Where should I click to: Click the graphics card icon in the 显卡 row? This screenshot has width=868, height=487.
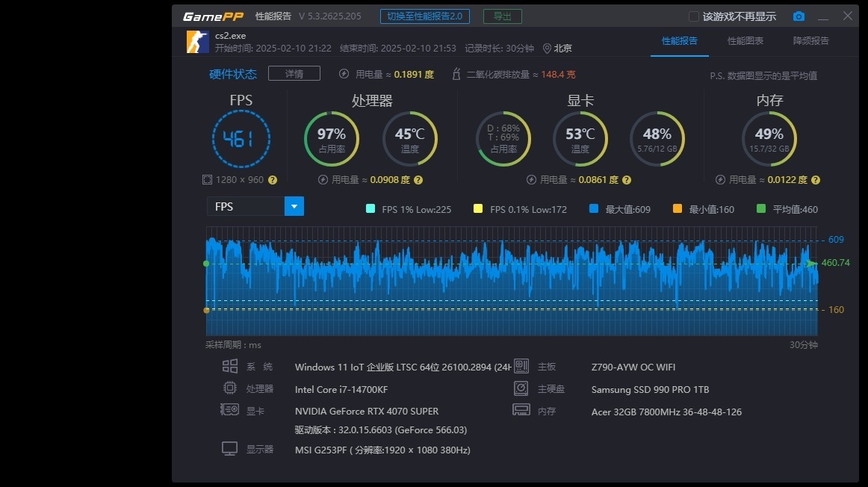229,409
